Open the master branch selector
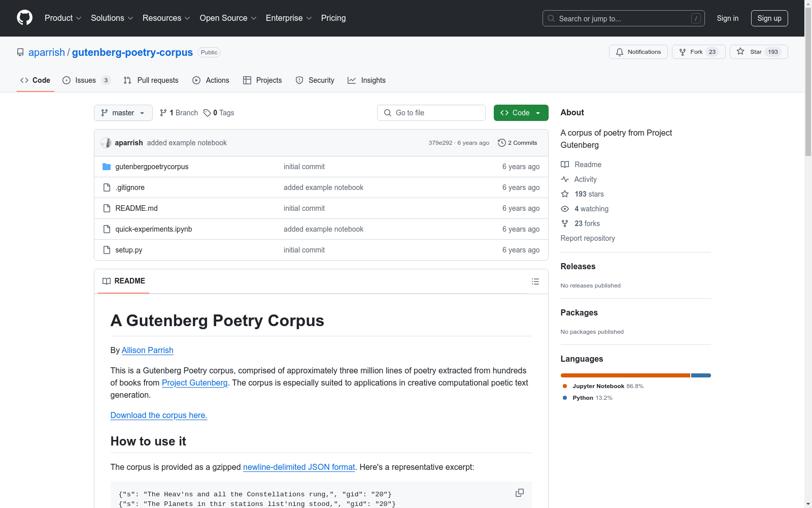 tap(123, 113)
